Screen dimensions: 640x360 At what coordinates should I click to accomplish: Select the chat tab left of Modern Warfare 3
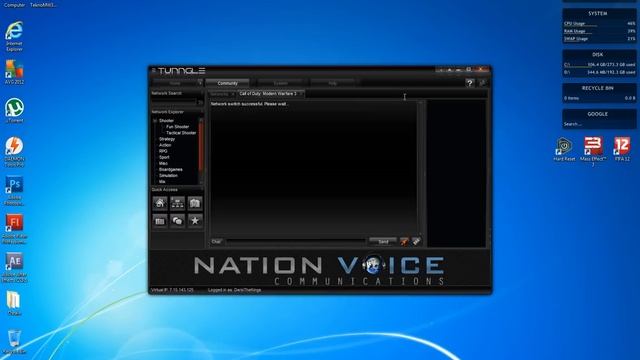[x=220, y=94]
